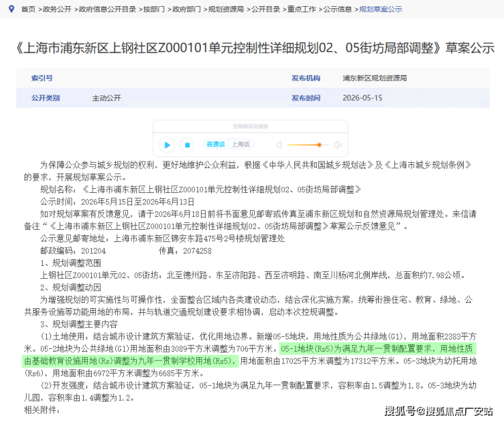Image resolution: width=504 pixels, height=422 pixels.
Task: Click the 规划名称 line
Action: [200, 190]
